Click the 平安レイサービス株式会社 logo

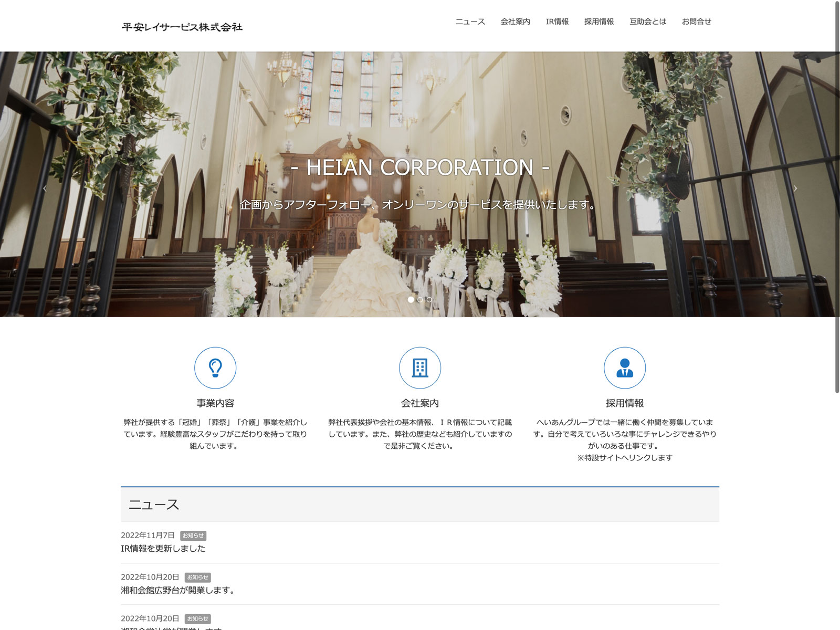click(x=182, y=27)
